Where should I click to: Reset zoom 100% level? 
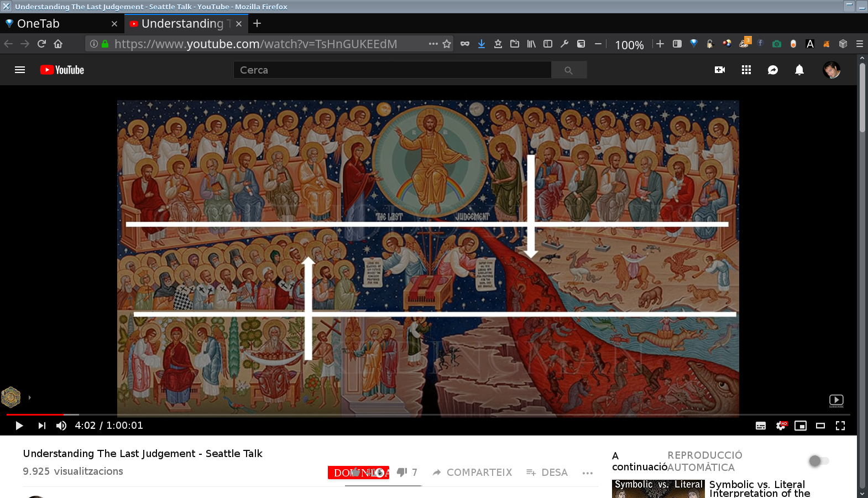click(x=629, y=45)
